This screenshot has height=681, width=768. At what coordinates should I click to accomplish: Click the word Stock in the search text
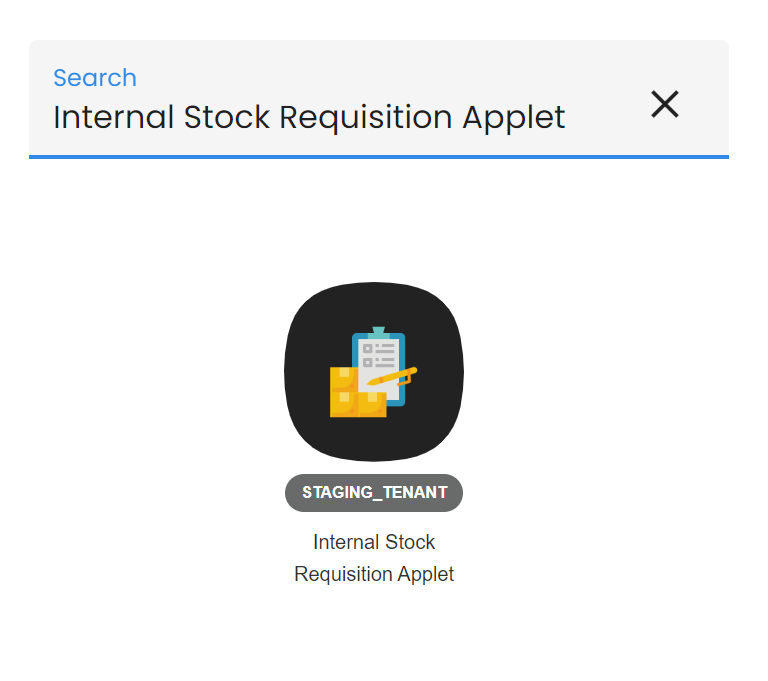click(227, 118)
